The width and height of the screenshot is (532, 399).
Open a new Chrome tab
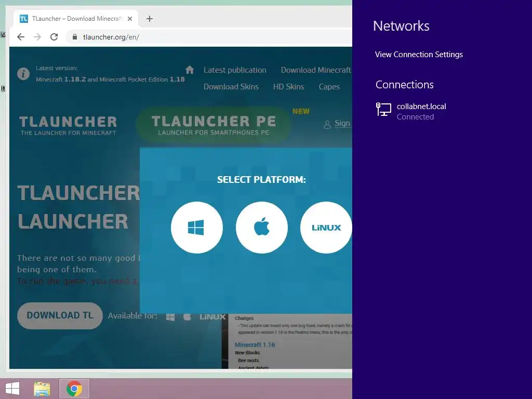pos(150,19)
